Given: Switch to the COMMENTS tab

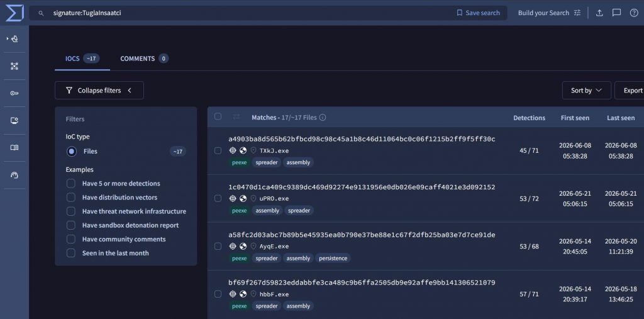Looking at the screenshot, I should pos(144,59).
